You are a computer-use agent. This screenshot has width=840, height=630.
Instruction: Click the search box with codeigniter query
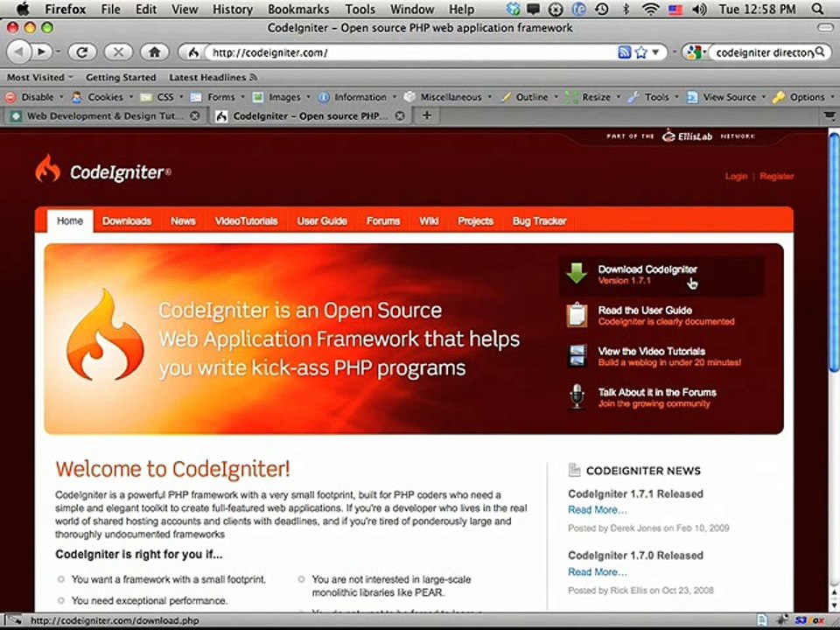[763, 52]
